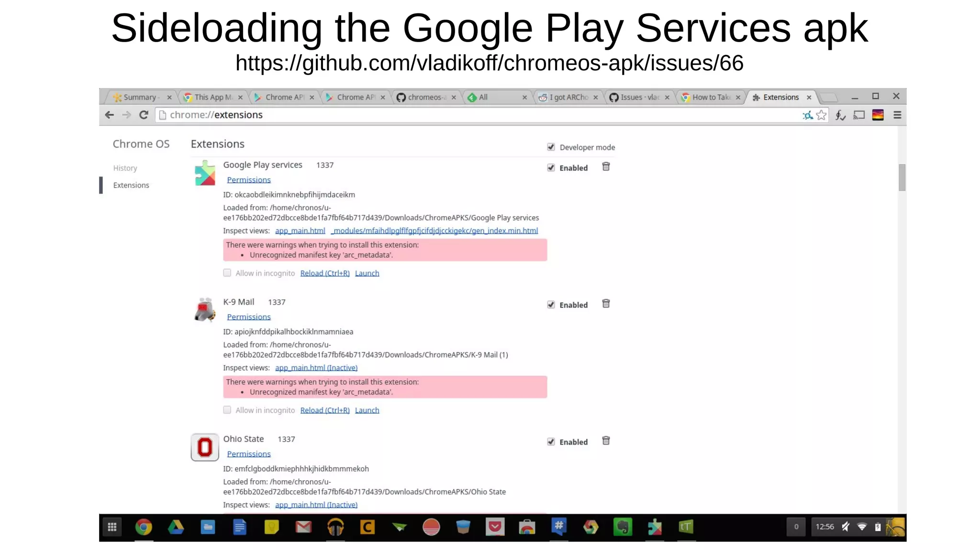Image resolution: width=980 pixels, height=550 pixels.
Task: Uncheck Enabled for Ohio State
Action: [x=551, y=441]
